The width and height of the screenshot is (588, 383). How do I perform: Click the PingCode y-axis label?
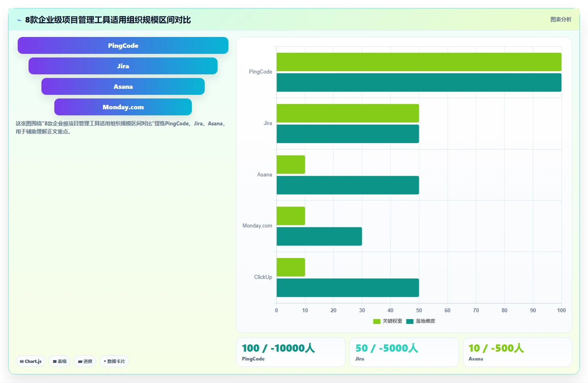click(x=260, y=72)
